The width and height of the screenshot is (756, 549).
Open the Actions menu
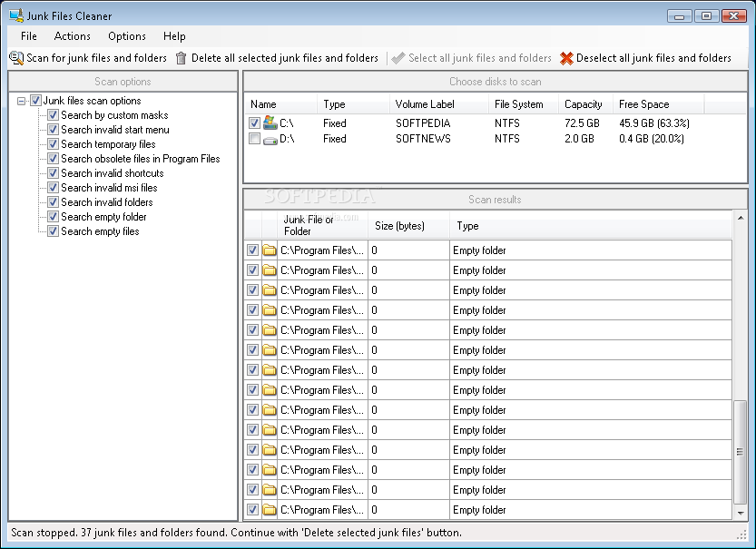coord(73,36)
